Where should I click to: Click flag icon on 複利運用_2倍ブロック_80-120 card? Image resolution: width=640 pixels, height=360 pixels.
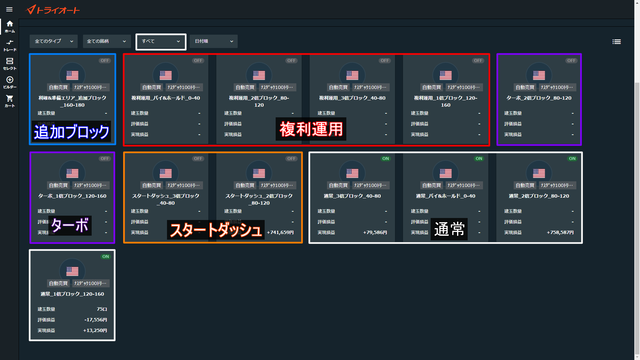coord(259,75)
